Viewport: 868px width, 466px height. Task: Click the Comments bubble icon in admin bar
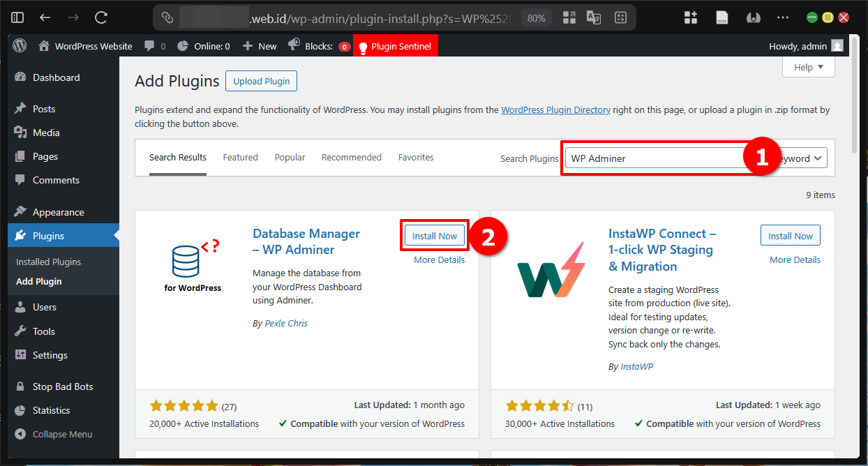click(x=149, y=45)
